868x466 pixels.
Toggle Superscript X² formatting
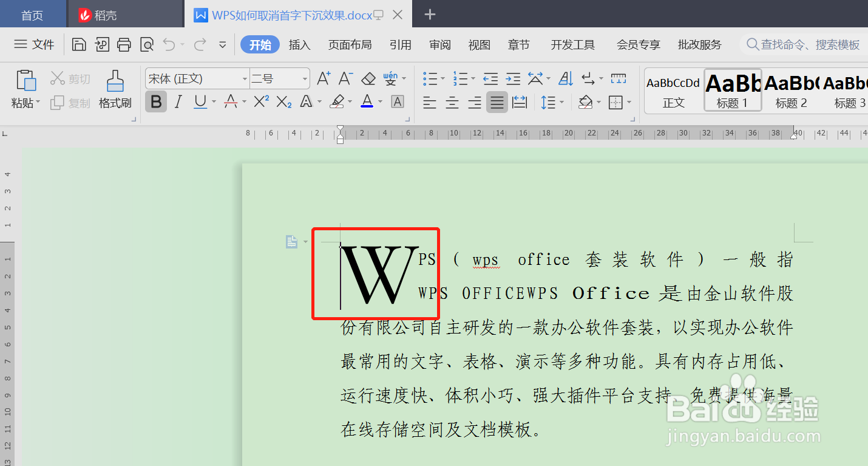[261, 101]
